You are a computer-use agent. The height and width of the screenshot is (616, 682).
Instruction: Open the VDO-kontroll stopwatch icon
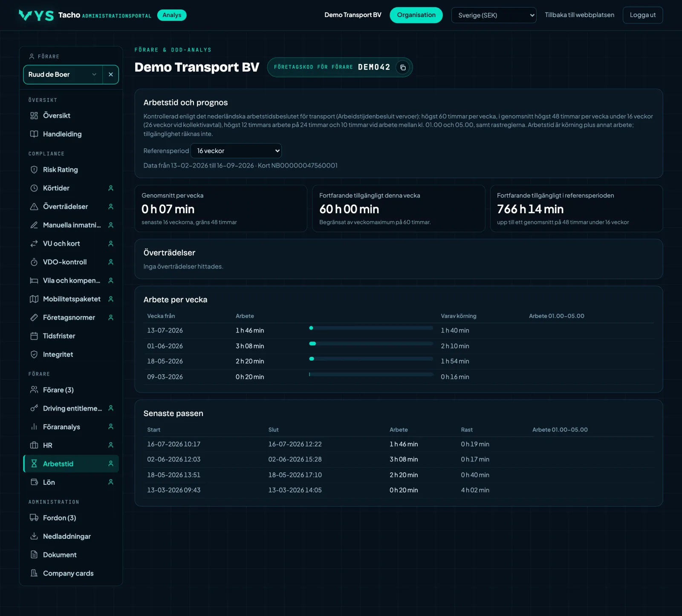click(x=34, y=262)
